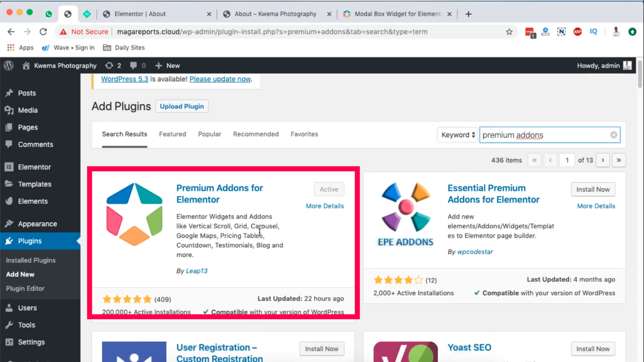Open More Details for Premium Addons
Image resolution: width=644 pixels, height=362 pixels.
[325, 206]
